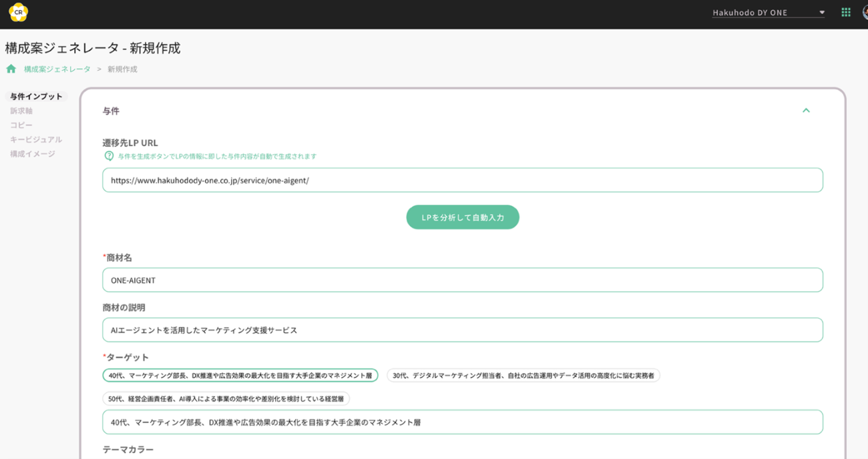The width and height of the screenshot is (868, 459).
Task: Open the user avatar profile icon
Action: point(865,11)
